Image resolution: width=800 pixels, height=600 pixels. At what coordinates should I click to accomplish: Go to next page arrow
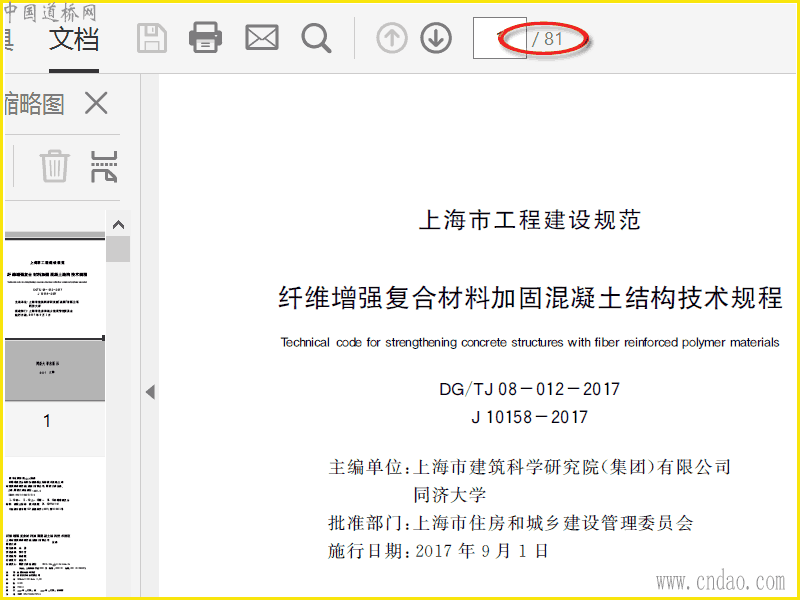(x=436, y=38)
